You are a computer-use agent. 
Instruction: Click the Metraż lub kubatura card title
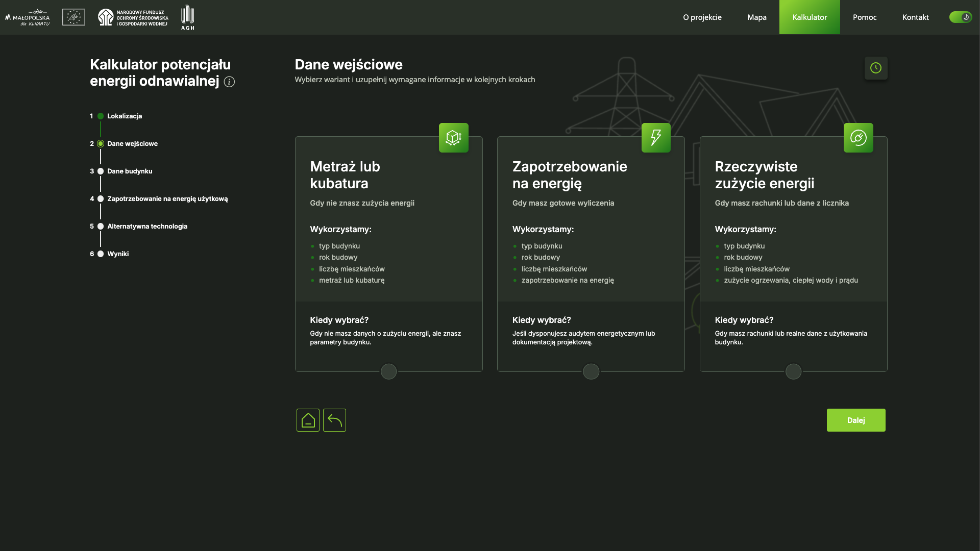coord(345,174)
